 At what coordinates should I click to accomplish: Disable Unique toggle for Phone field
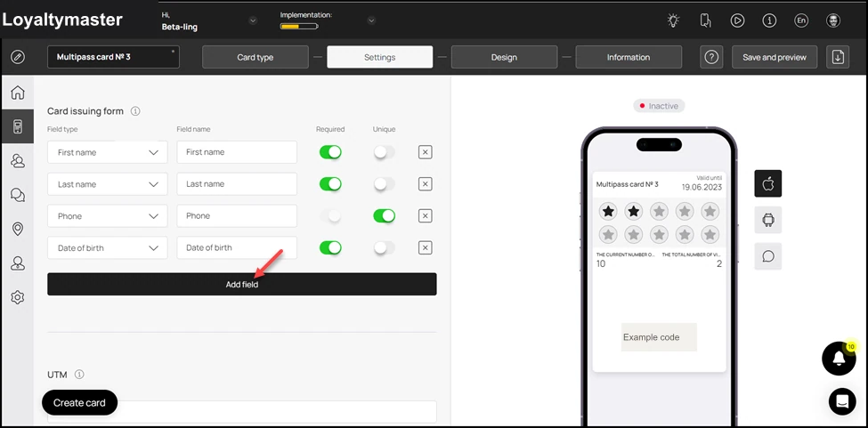point(385,215)
